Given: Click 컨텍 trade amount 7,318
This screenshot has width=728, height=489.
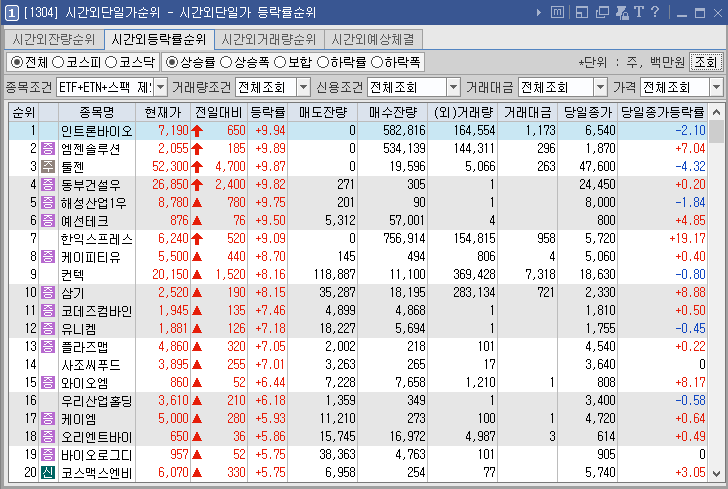Looking at the screenshot, I should (x=540, y=275).
